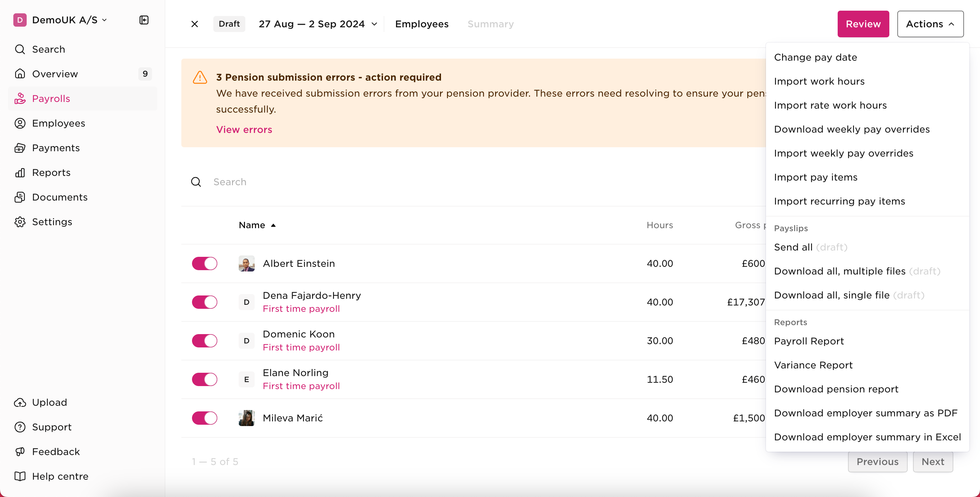Disable the toggle for Mileva Marić
980x497 pixels.
pos(204,418)
